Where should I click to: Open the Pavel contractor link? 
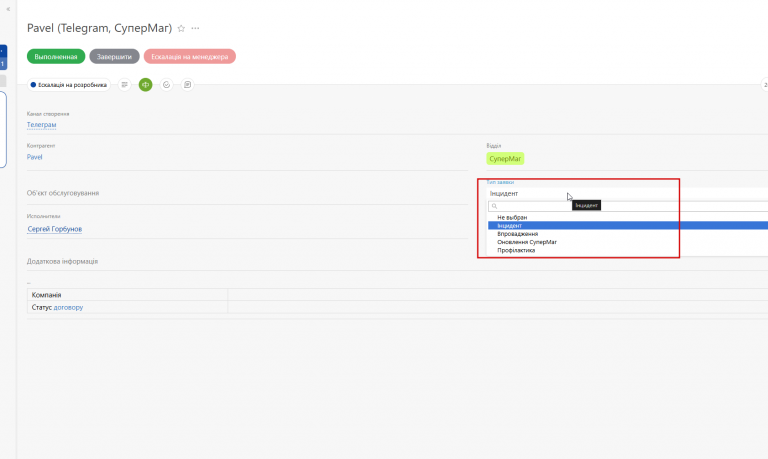(x=34, y=157)
